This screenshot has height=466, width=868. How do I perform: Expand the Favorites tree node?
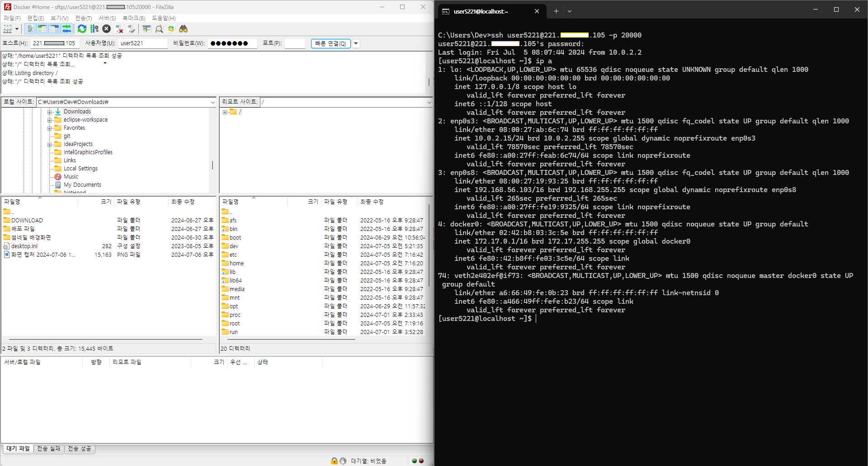click(x=49, y=128)
